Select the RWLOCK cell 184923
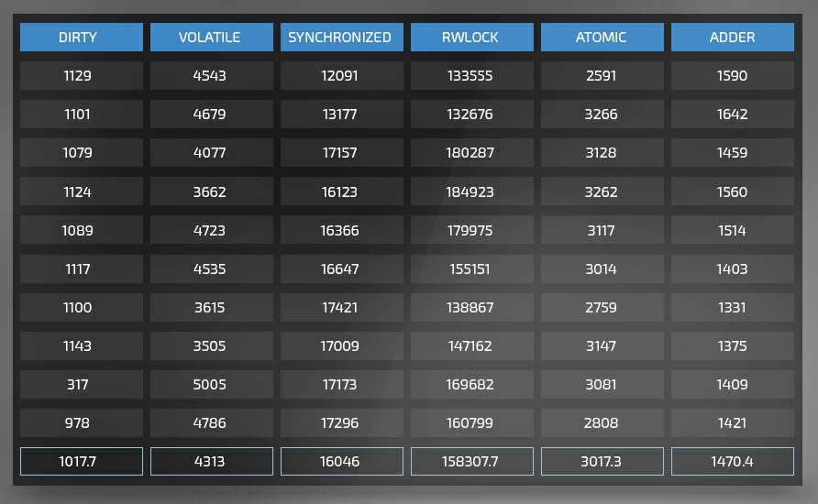The width and height of the screenshot is (818, 504). tap(472, 192)
